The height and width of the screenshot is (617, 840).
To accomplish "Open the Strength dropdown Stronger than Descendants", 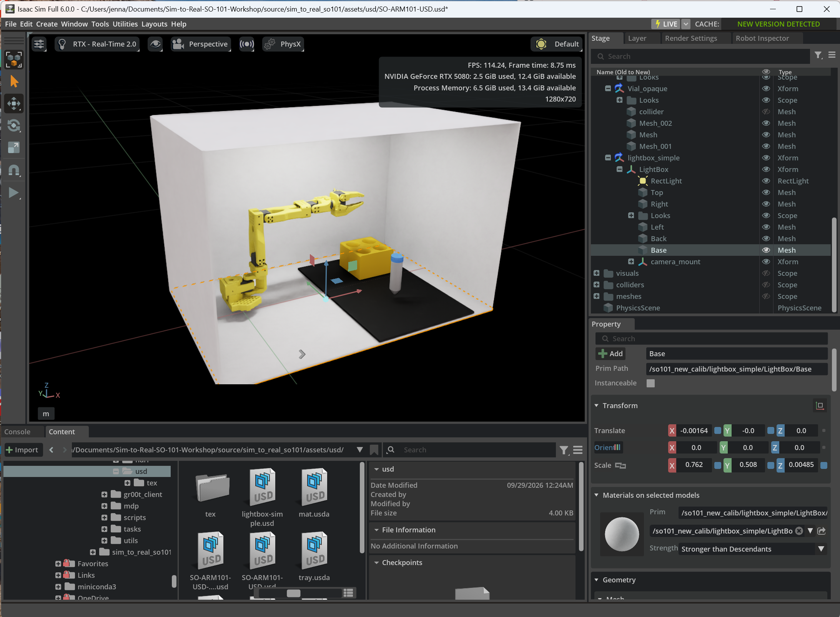I will coord(753,549).
